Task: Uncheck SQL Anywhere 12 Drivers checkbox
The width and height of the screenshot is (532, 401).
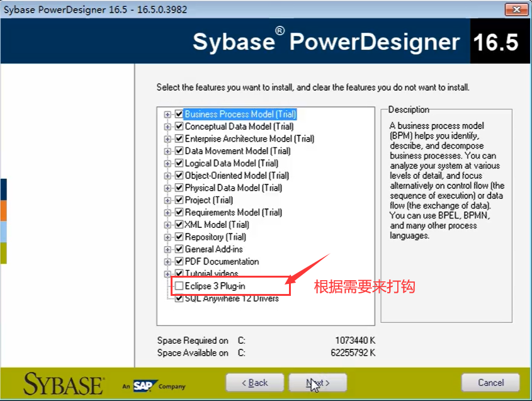Action: tap(179, 298)
